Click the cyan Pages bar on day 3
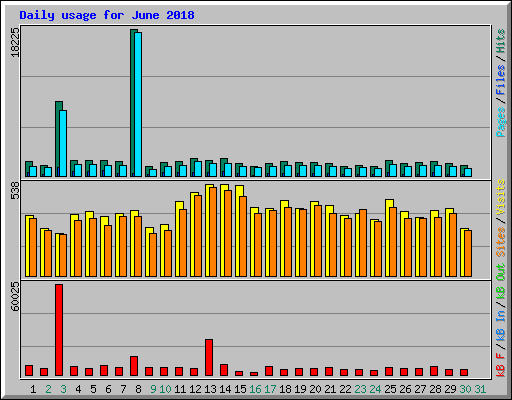The image size is (512, 400). pos(63,143)
